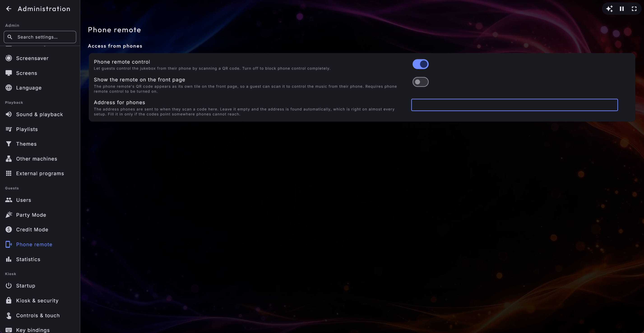The height and width of the screenshot is (333, 644).
Task: Click the Kiosk & security lock icon
Action: (9, 301)
